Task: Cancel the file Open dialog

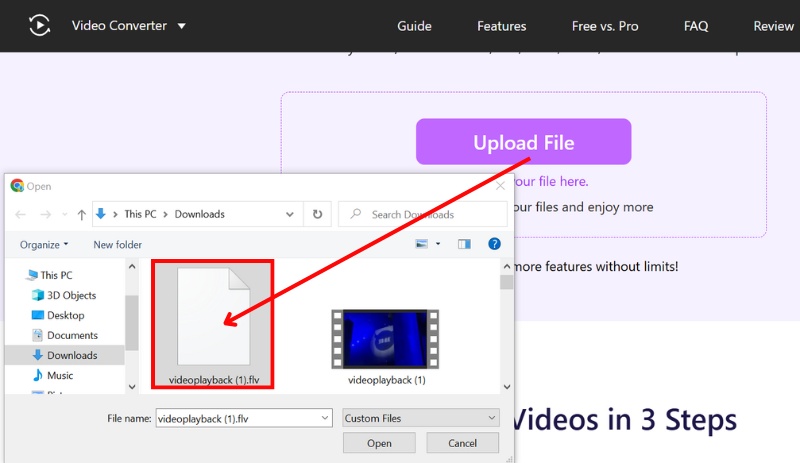Action: tap(462, 442)
